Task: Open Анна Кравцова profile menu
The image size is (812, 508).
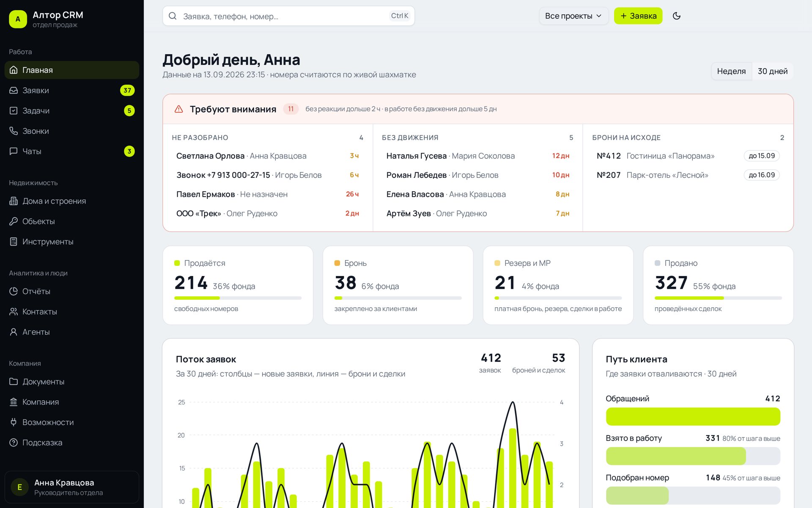Action: click(x=72, y=487)
